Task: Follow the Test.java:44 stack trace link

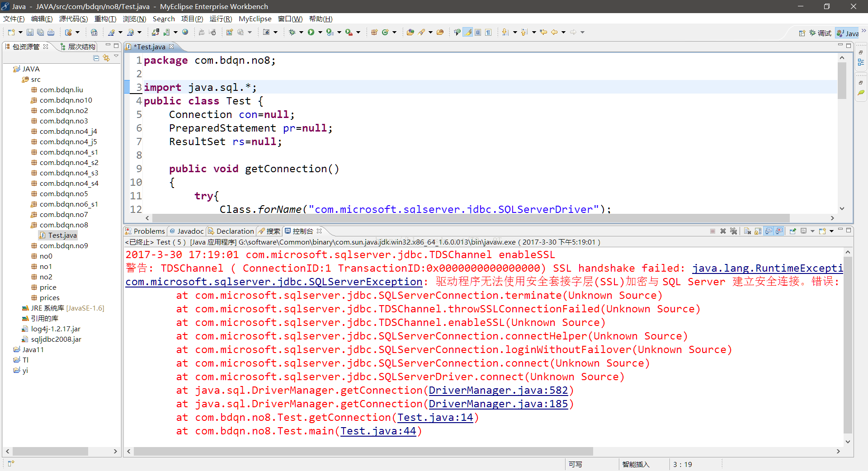Action: pyautogui.click(x=378, y=431)
